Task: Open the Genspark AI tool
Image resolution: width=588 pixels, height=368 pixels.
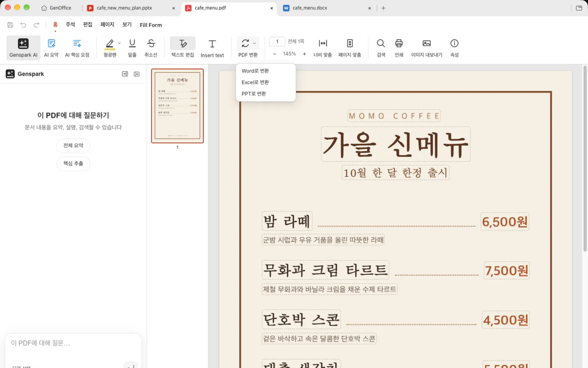Action: coord(24,47)
